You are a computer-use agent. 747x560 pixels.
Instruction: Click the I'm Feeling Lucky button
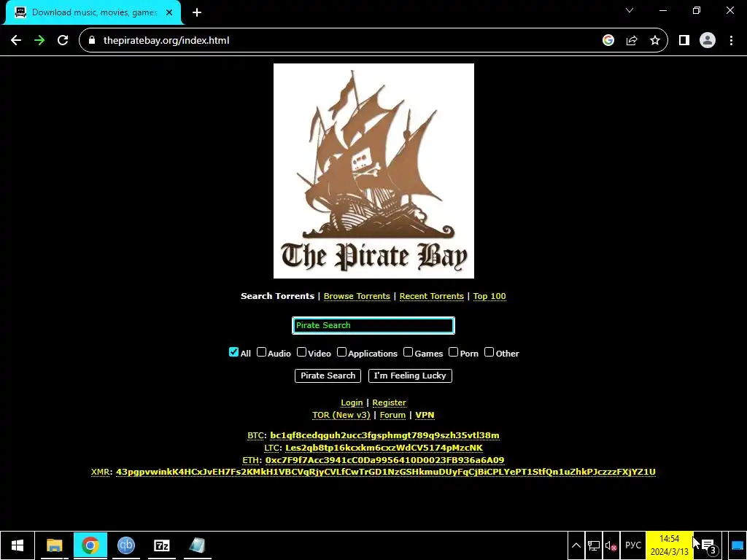coord(410,376)
